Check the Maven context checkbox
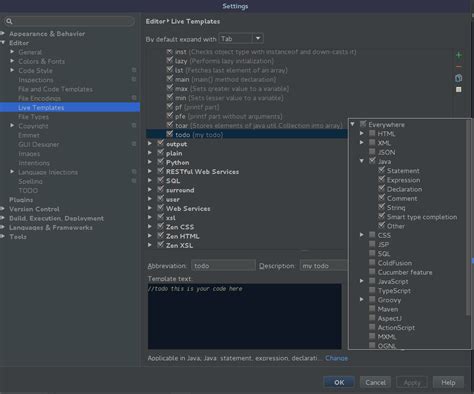Screen dimensions: 474x394 click(x=372, y=309)
